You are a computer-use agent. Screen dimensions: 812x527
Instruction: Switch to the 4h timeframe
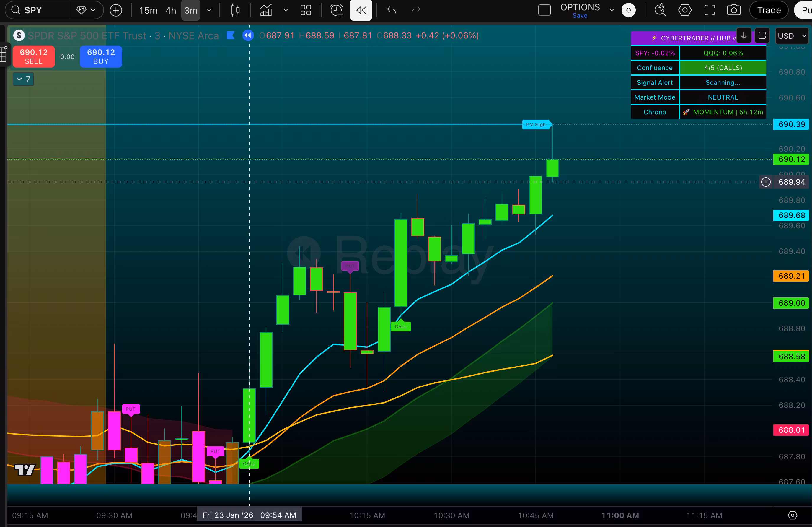[x=171, y=10]
